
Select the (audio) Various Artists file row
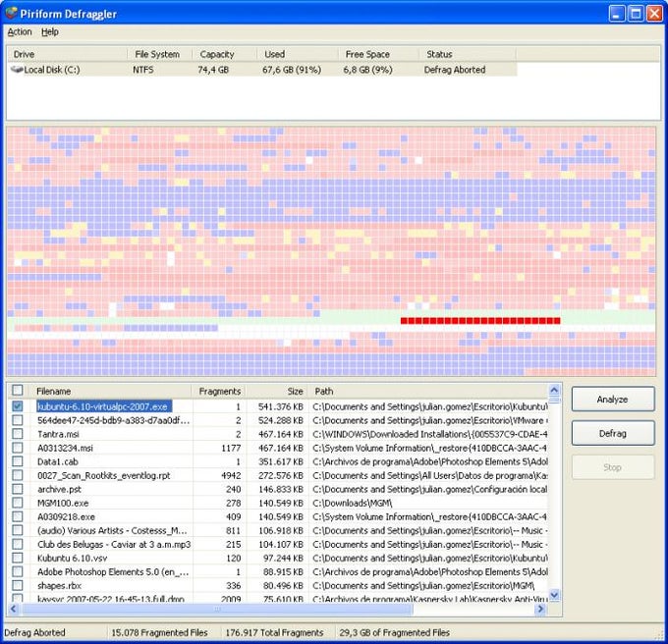(278, 531)
